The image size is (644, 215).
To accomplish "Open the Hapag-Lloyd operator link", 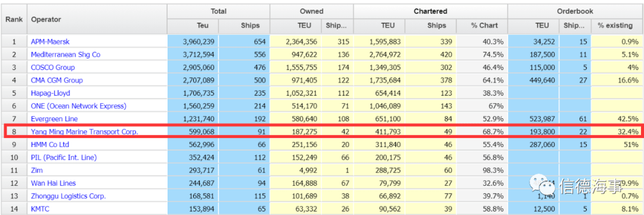I will [x=51, y=93].
